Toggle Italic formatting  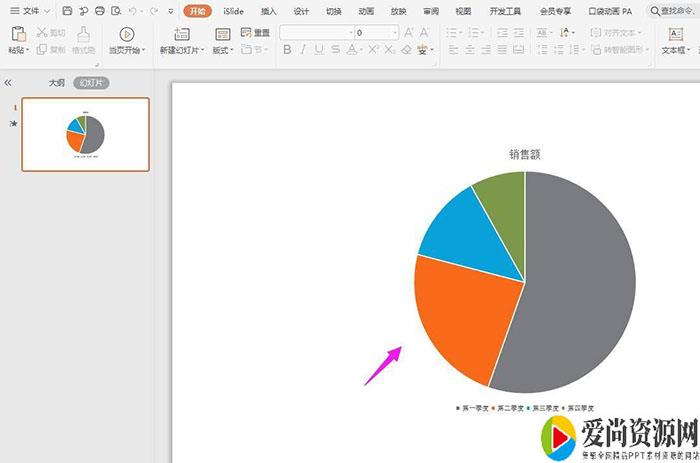tap(303, 49)
